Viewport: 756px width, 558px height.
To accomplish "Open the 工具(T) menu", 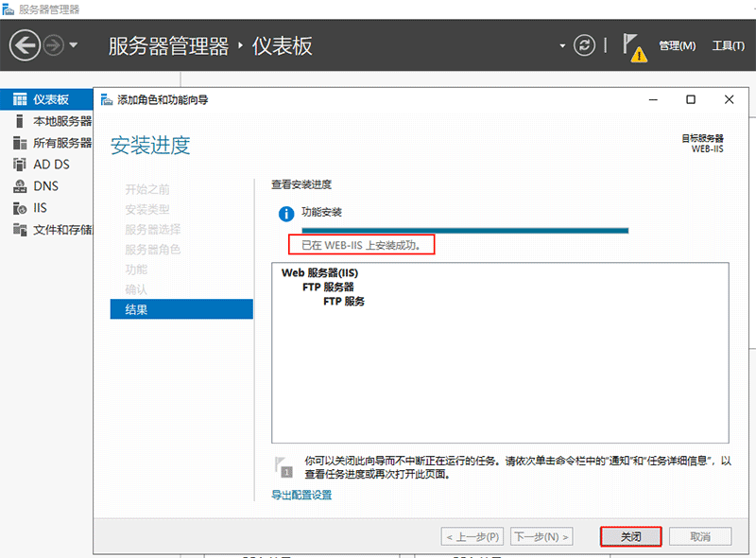I will (x=729, y=44).
